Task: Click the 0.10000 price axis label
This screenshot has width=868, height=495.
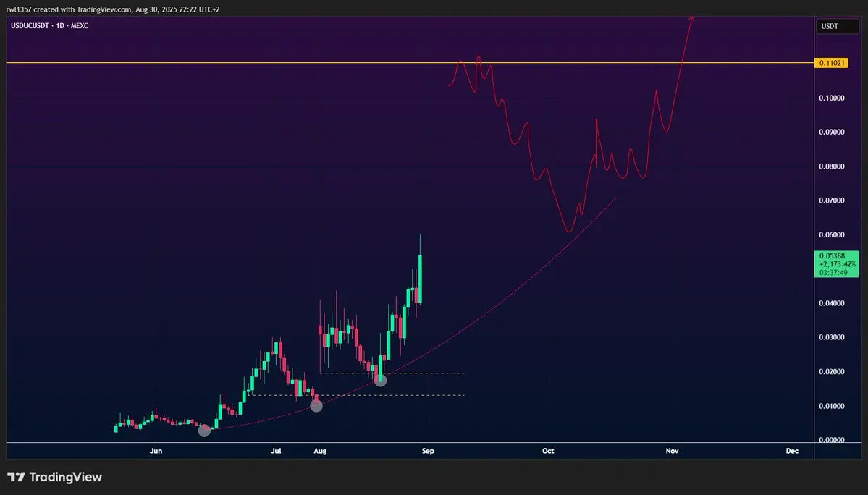Action: click(x=832, y=98)
